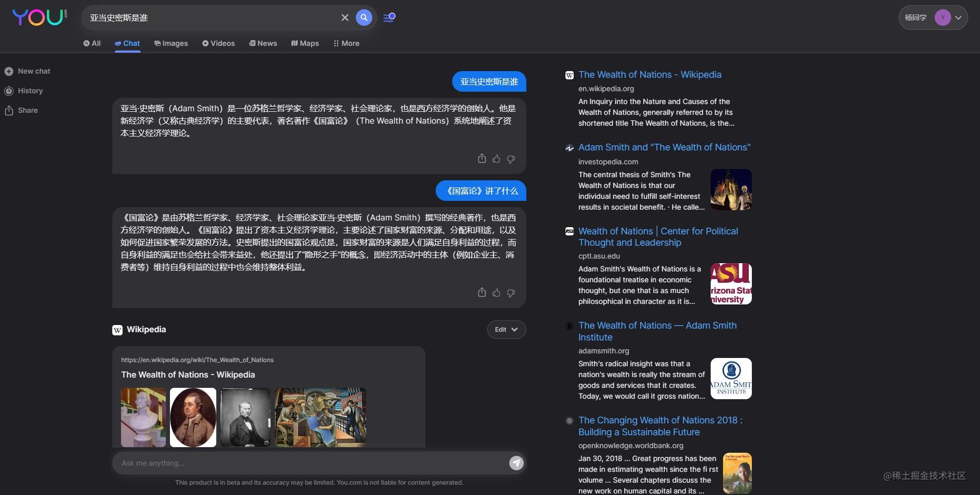
Task: Click the investopedia.com domain text
Action: coord(608,162)
